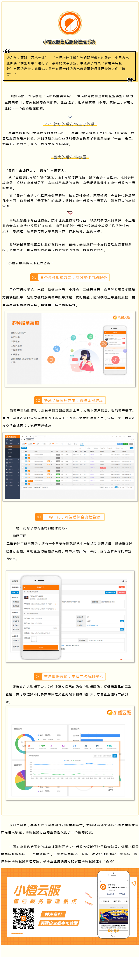Click the 小橙云服 logo above the dashboard
The width and height of the screenshot is (140, 980).
coord(119,712)
